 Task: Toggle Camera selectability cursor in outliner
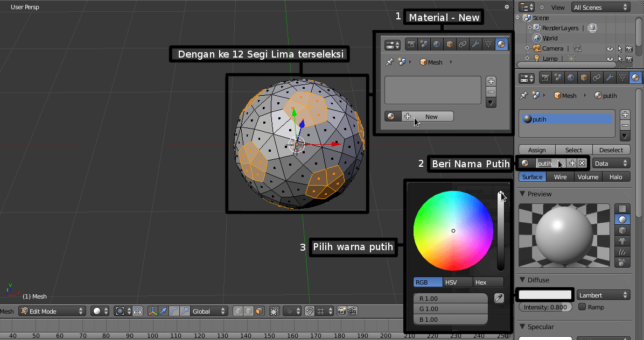[x=620, y=49]
